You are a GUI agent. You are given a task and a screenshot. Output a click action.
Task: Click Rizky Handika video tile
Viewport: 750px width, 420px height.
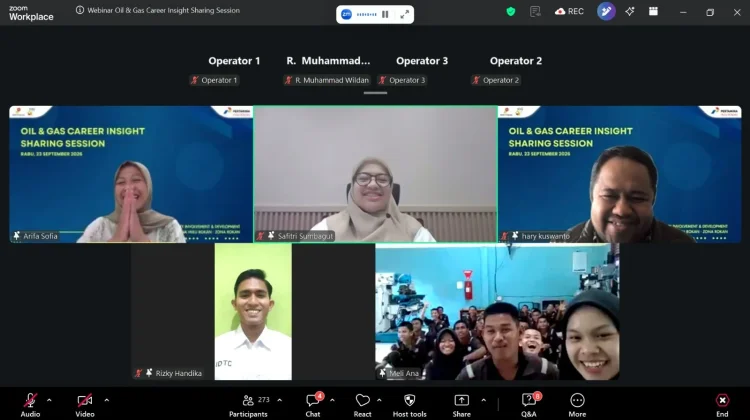click(253, 311)
